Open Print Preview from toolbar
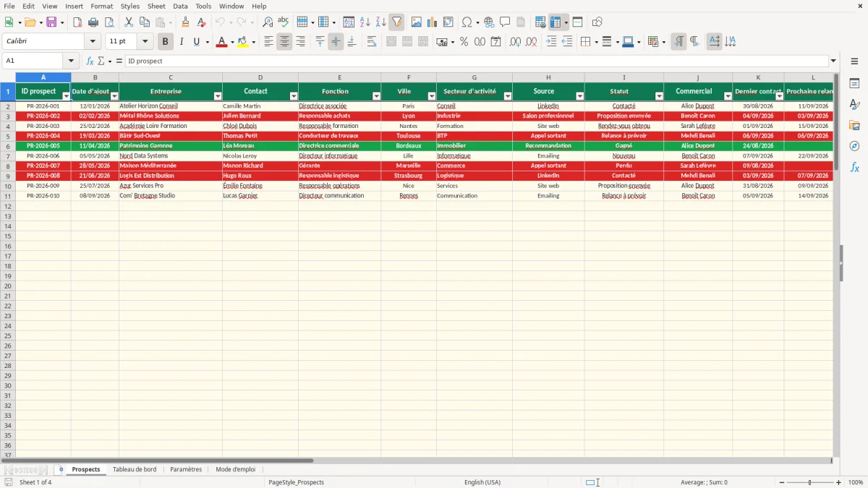 111,22
